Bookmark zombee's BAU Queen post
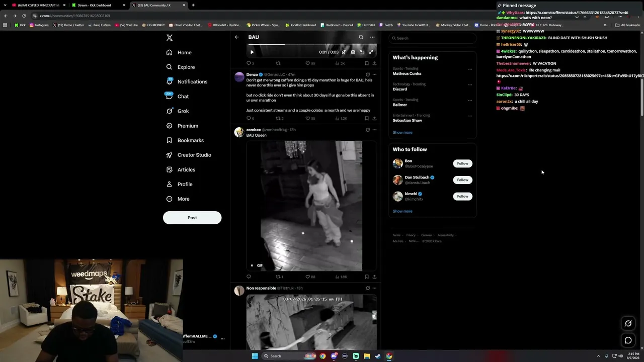 366,277
